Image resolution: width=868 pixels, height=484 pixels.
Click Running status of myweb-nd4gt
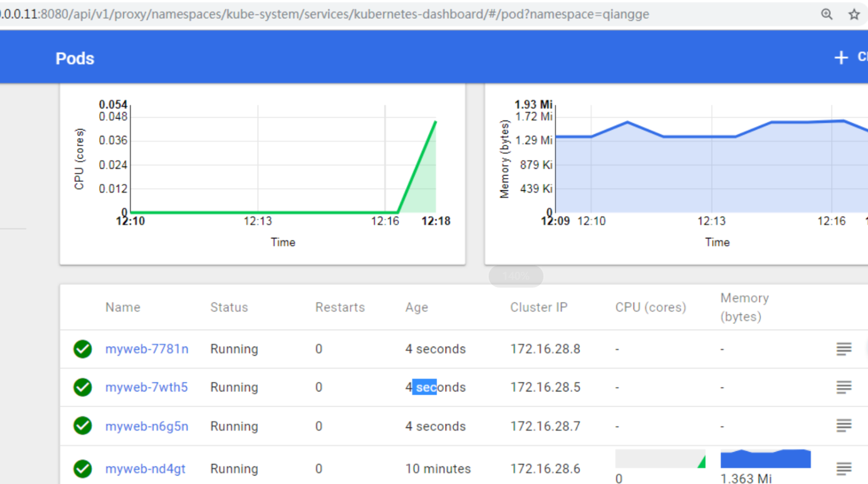click(x=234, y=469)
